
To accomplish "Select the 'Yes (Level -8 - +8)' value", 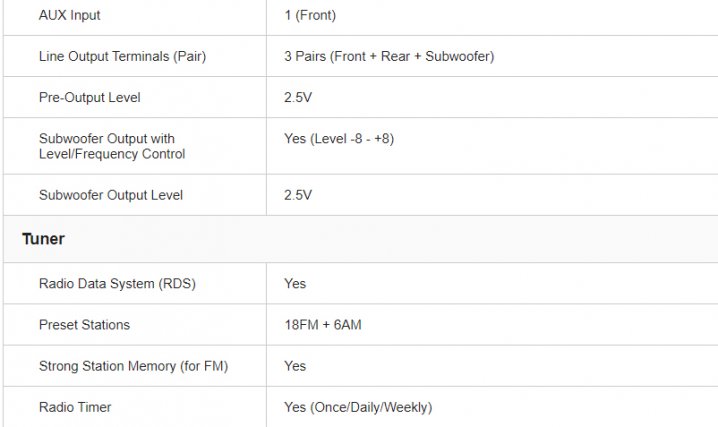I will coord(339,139).
